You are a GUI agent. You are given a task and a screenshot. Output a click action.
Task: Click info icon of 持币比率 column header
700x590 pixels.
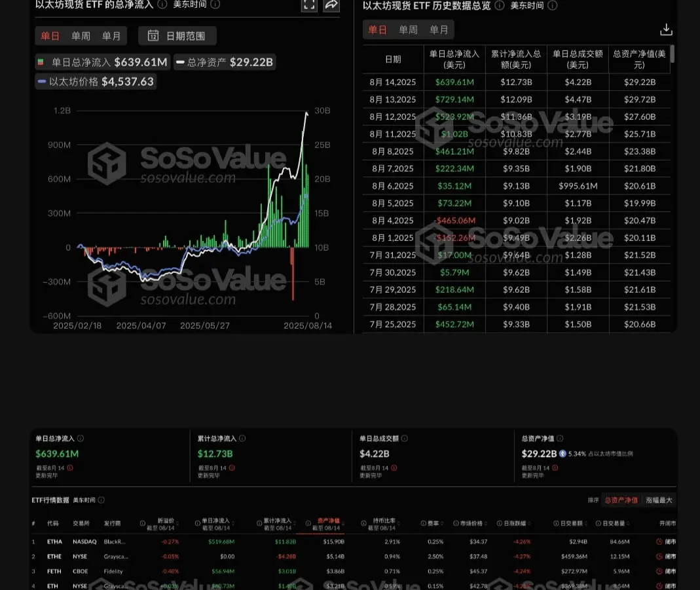click(x=364, y=523)
